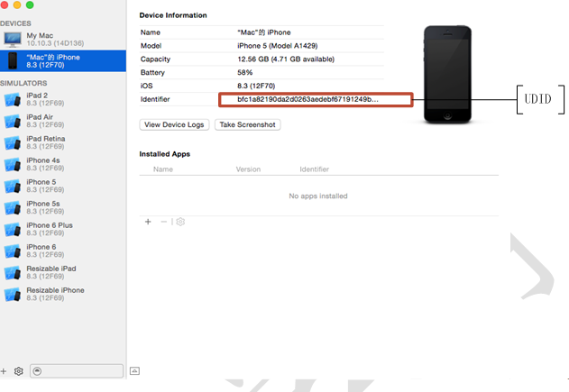The width and height of the screenshot is (569, 392).
Task: Toggle the bottom console panel button
Action: pos(134,371)
